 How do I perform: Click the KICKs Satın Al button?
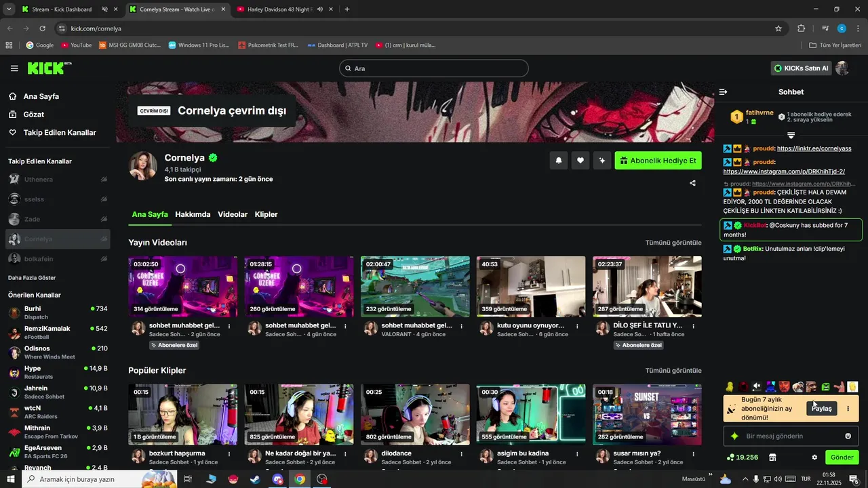tap(802, 68)
